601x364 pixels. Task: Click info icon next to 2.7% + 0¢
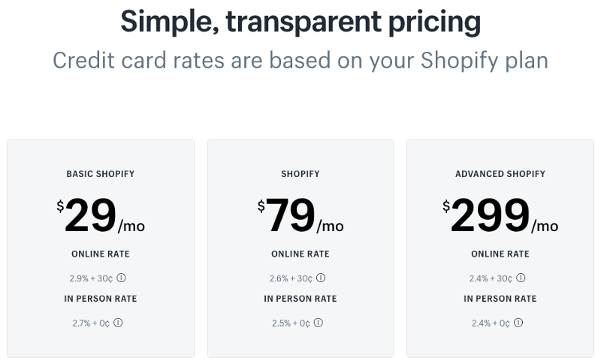click(x=118, y=323)
